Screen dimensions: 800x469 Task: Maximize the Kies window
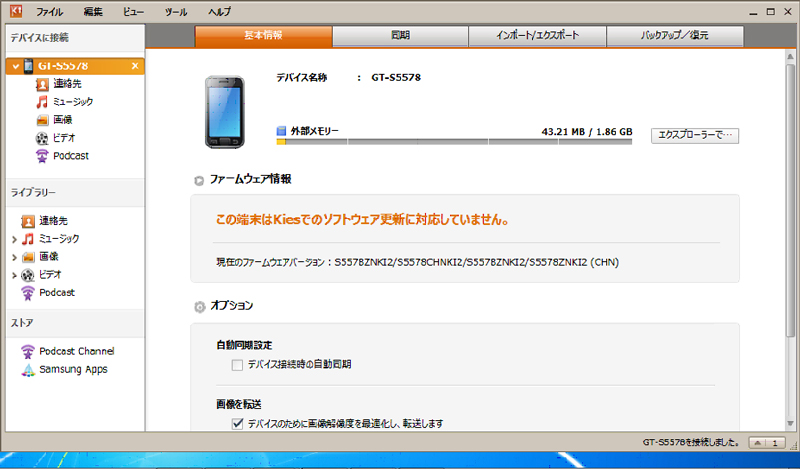point(770,12)
